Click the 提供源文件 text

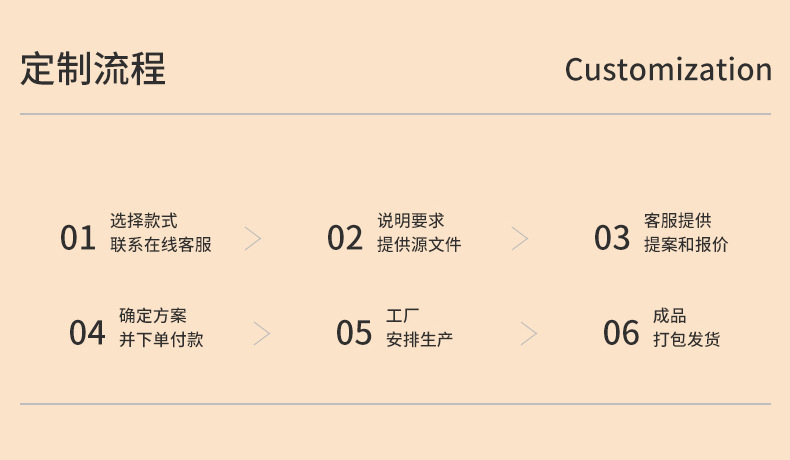pos(419,245)
